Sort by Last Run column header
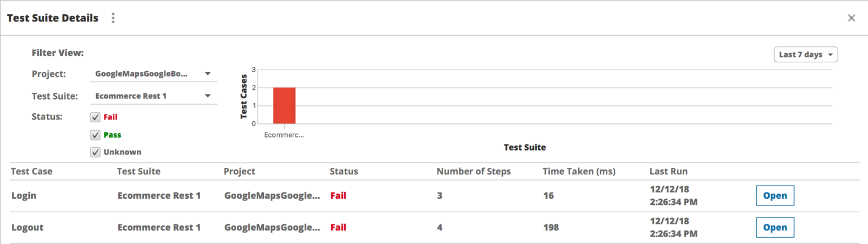Image resolution: width=868 pixels, height=244 pixels. (669, 172)
